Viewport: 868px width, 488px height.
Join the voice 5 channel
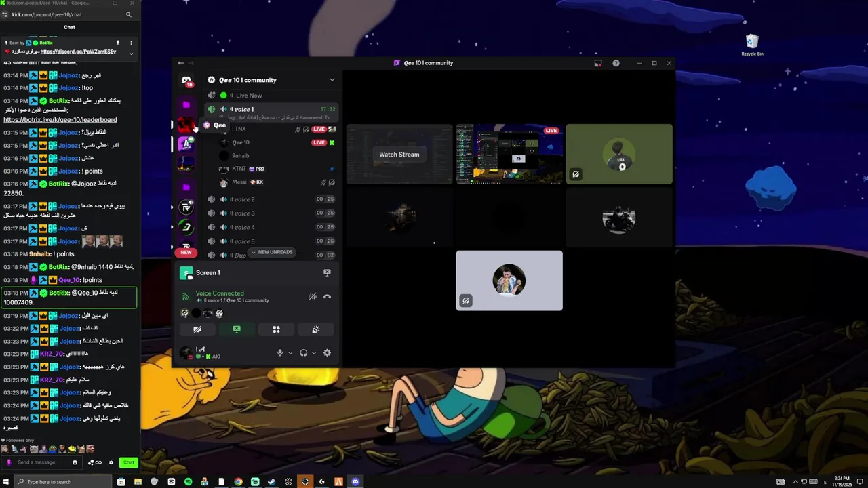(x=271, y=241)
